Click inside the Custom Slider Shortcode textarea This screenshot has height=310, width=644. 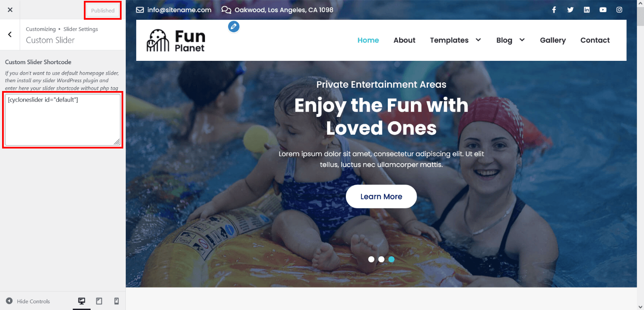click(62, 120)
